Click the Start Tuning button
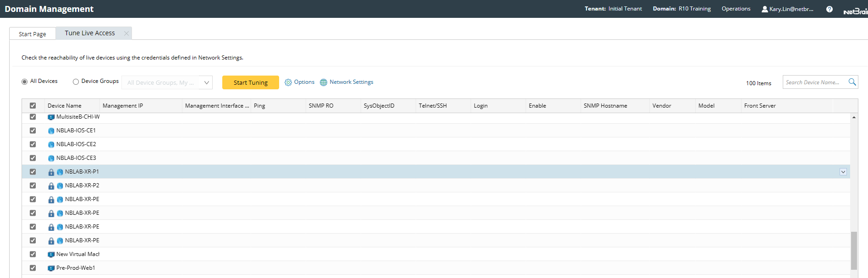This screenshot has height=278, width=868. click(x=250, y=82)
